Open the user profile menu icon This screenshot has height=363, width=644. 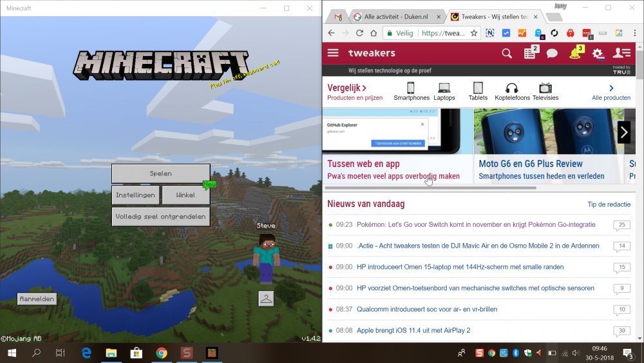(622, 53)
